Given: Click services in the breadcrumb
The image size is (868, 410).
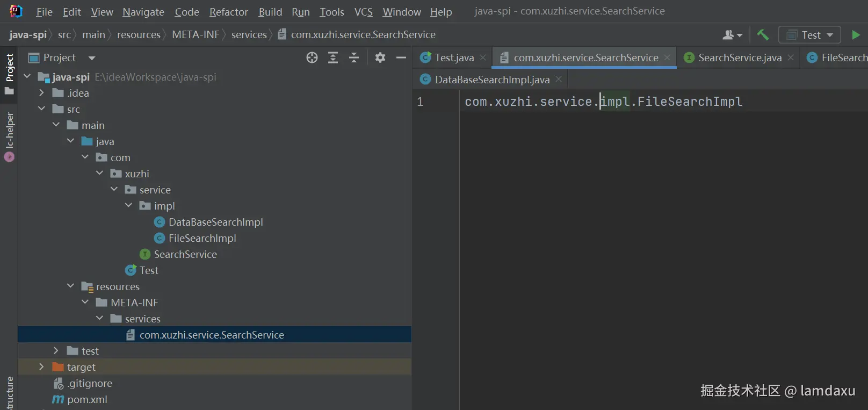Looking at the screenshot, I should pos(249,35).
